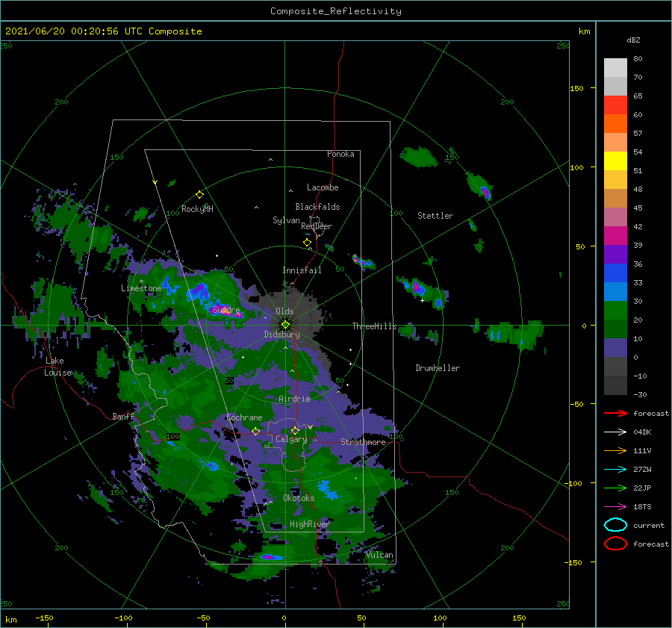The width and height of the screenshot is (672, 628).
Task: Click the Sylvan label
Action: [286, 220]
